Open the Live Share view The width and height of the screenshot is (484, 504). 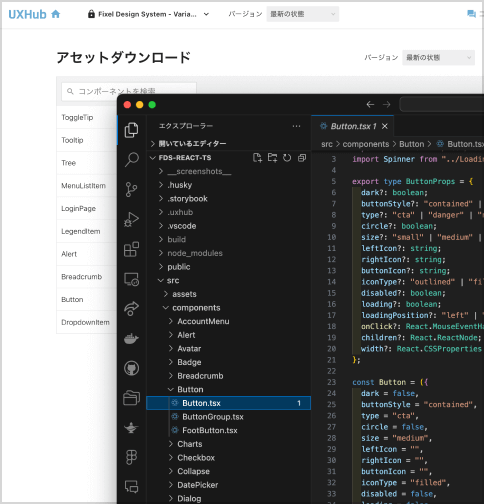click(x=131, y=308)
